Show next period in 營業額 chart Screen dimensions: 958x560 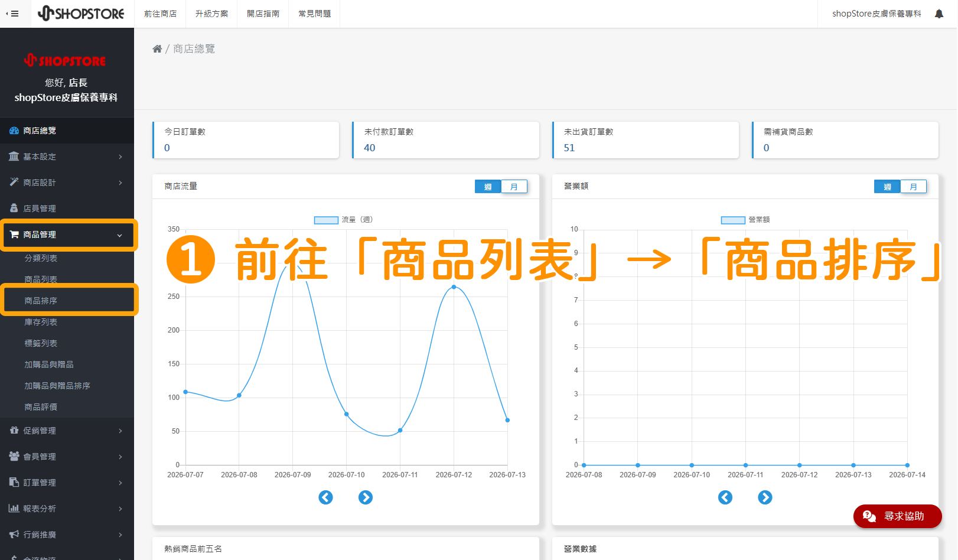(765, 497)
